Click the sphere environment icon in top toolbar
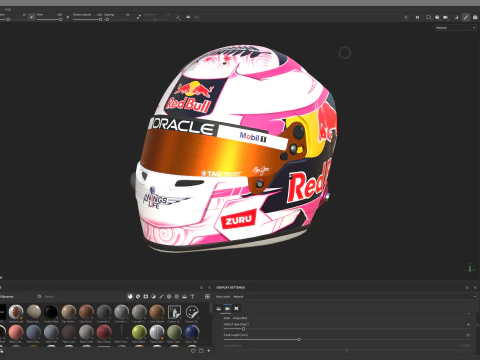 tap(437, 17)
